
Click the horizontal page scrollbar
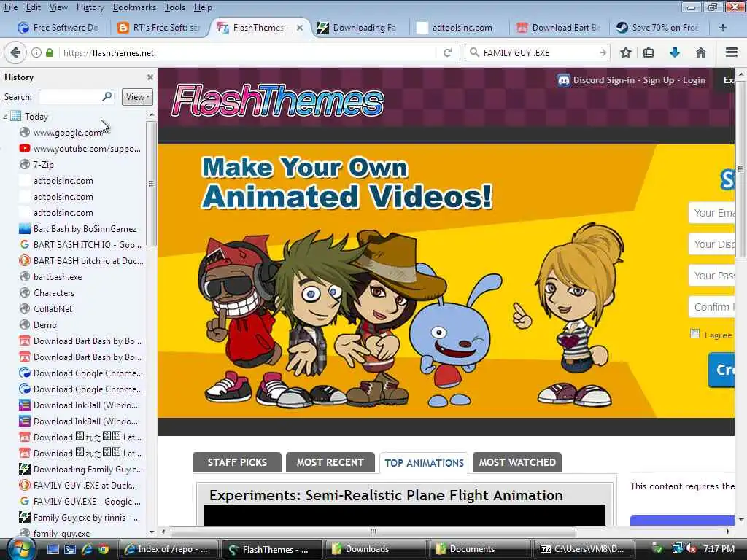(373, 532)
